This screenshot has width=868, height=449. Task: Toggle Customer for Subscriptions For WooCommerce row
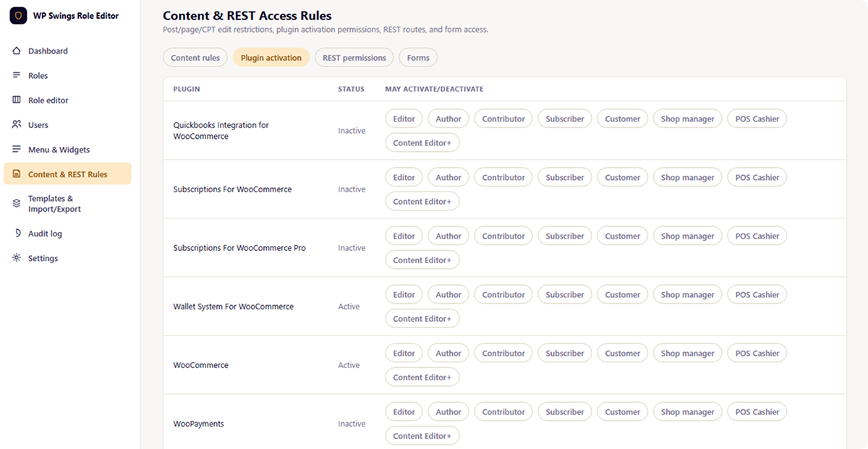coord(623,177)
